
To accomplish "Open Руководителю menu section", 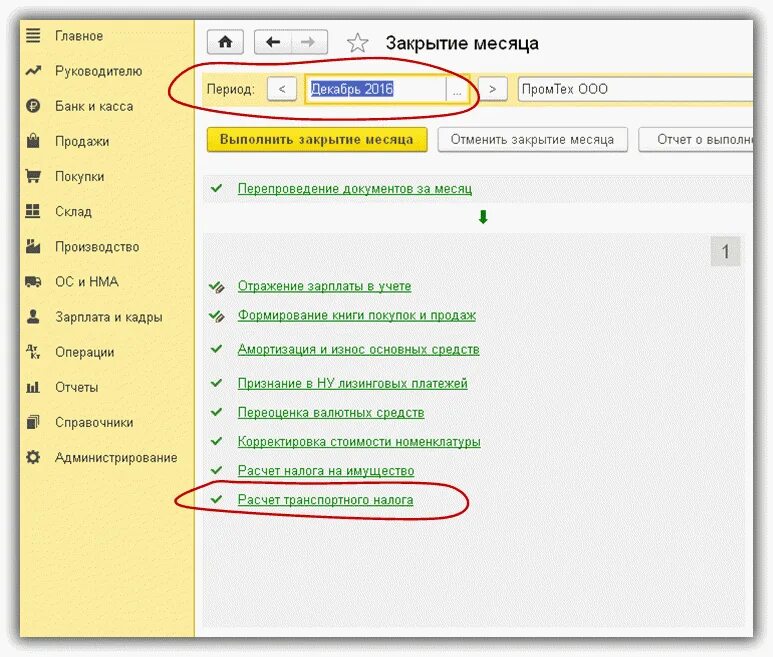I will pyautogui.click(x=99, y=71).
